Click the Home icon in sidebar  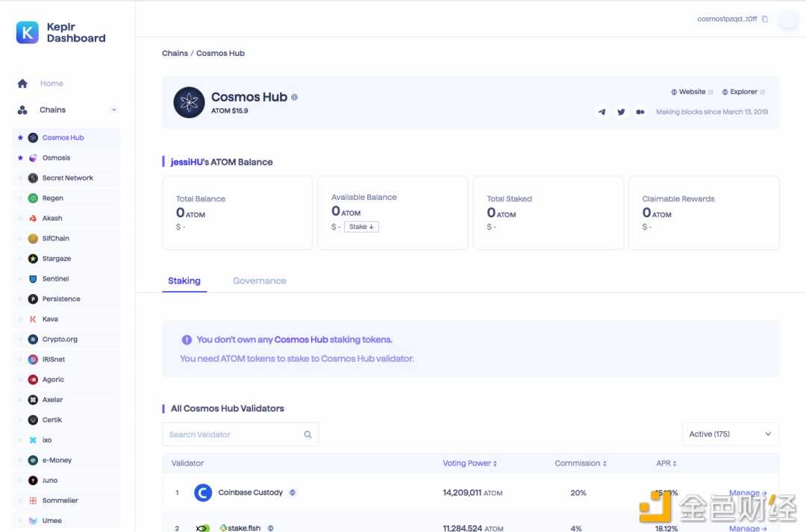(22, 84)
